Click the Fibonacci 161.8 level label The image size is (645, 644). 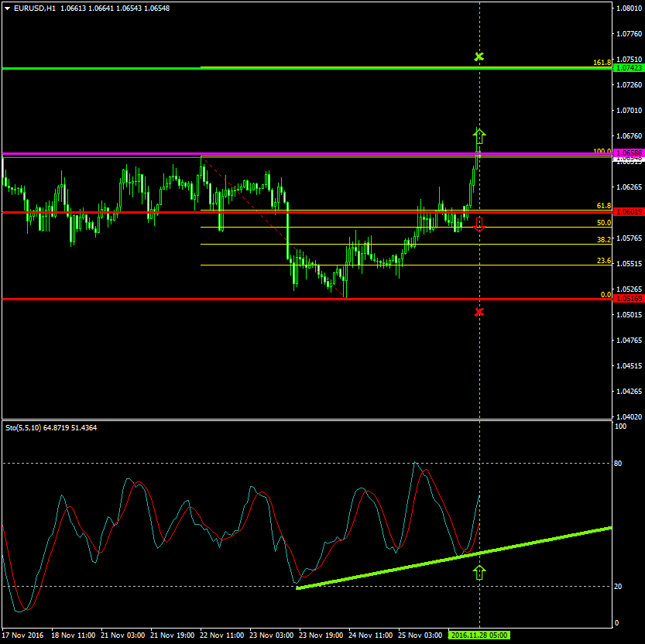point(602,63)
